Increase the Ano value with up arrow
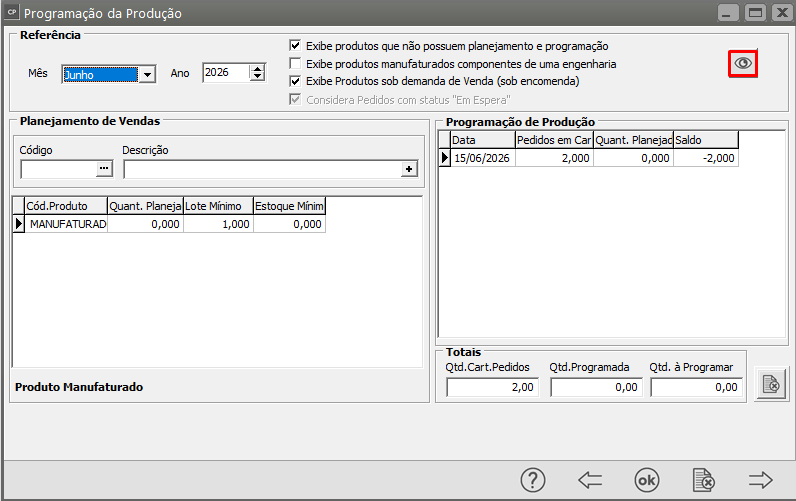Image resolution: width=796 pixels, height=501 pixels. pos(258,69)
